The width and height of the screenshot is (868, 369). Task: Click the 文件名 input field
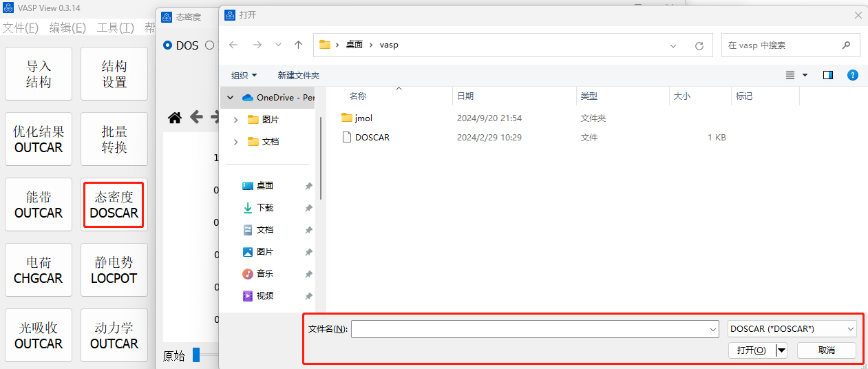[x=534, y=329]
